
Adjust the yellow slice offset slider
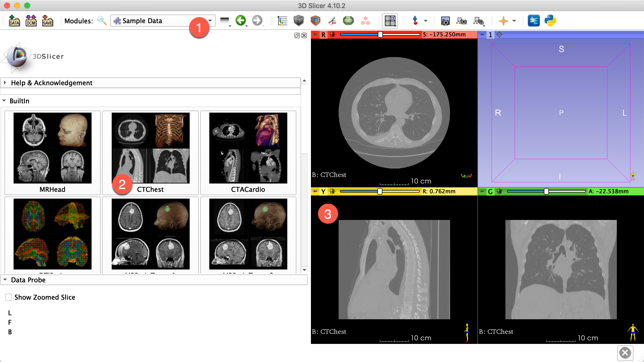pos(380,191)
